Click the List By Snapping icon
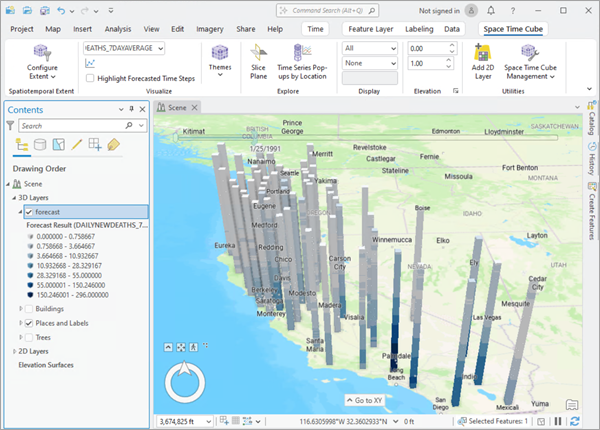600x430 pixels. pyautogui.click(x=95, y=146)
